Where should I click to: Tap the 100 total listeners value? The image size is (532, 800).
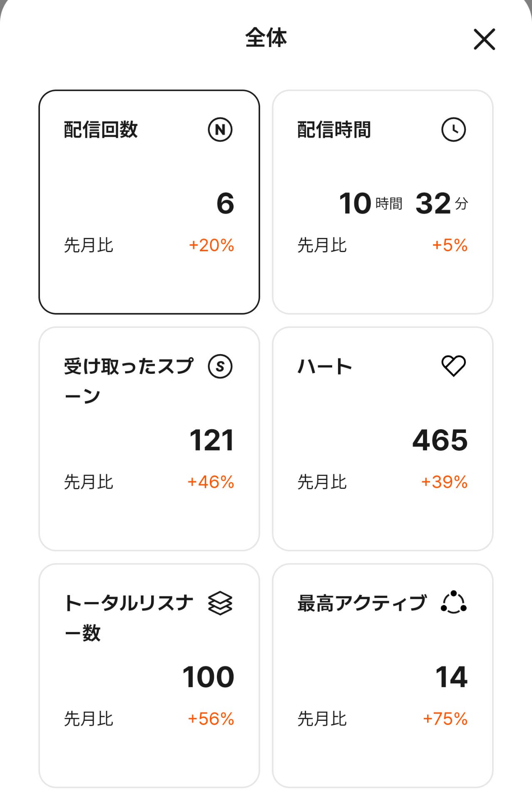208,677
